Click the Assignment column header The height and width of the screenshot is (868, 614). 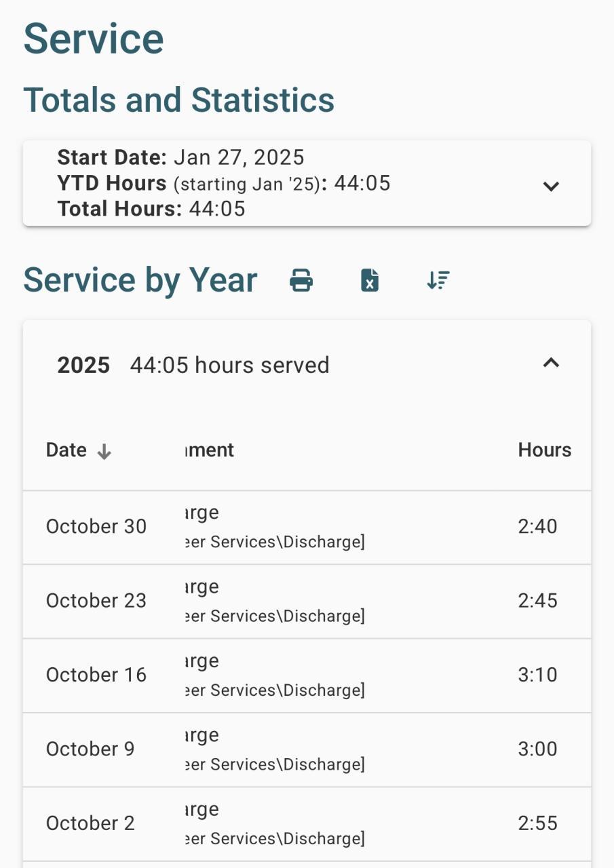pos(209,450)
